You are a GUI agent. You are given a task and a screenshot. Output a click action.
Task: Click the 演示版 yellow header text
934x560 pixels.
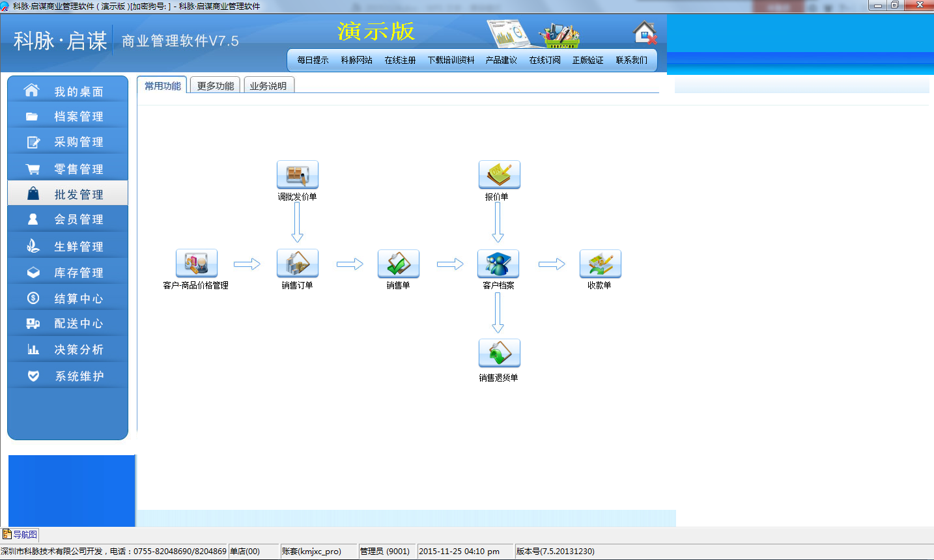[x=376, y=31]
